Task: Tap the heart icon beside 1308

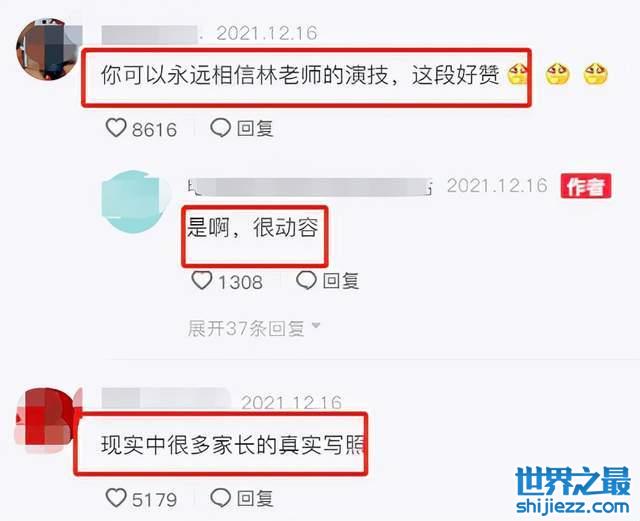Action: coord(202,281)
